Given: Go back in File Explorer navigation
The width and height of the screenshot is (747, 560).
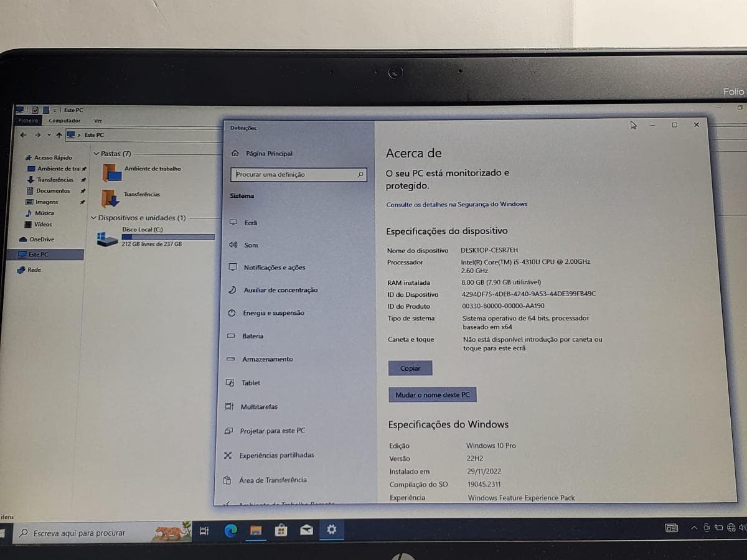Looking at the screenshot, I should tap(23, 134).
